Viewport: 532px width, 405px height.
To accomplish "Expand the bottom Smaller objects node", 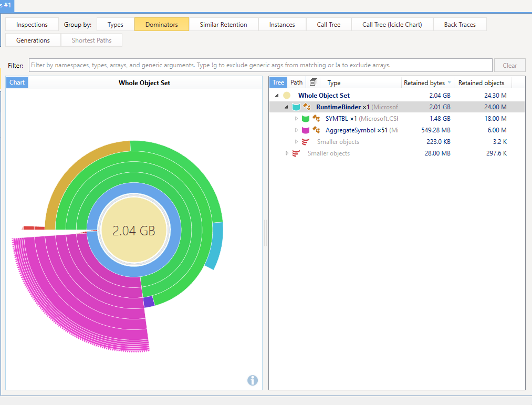I will 286,153.
